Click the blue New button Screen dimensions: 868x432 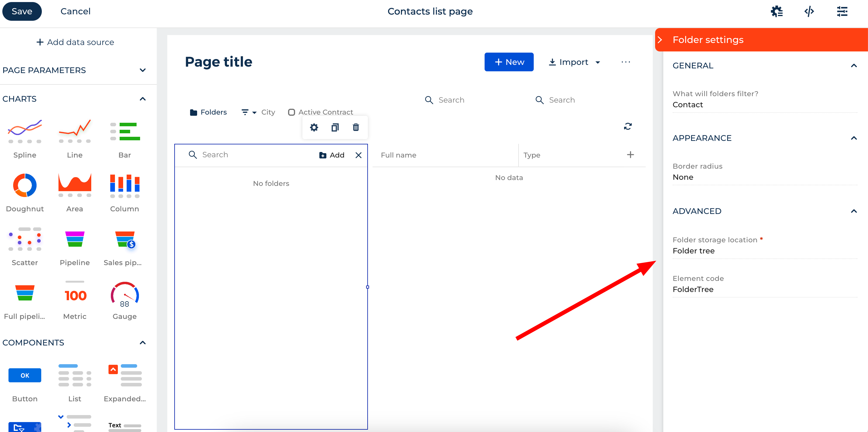[509, 62]
